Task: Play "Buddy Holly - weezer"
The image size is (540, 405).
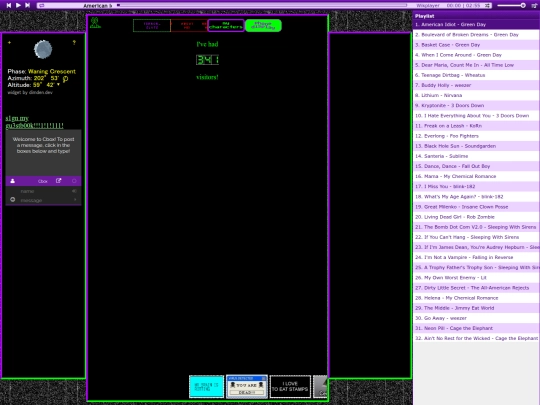Action: coord(476,85)
